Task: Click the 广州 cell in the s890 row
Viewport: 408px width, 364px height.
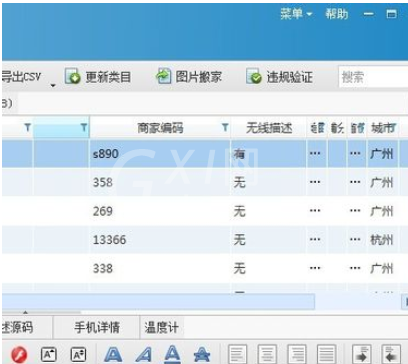Action: [382, 154]
